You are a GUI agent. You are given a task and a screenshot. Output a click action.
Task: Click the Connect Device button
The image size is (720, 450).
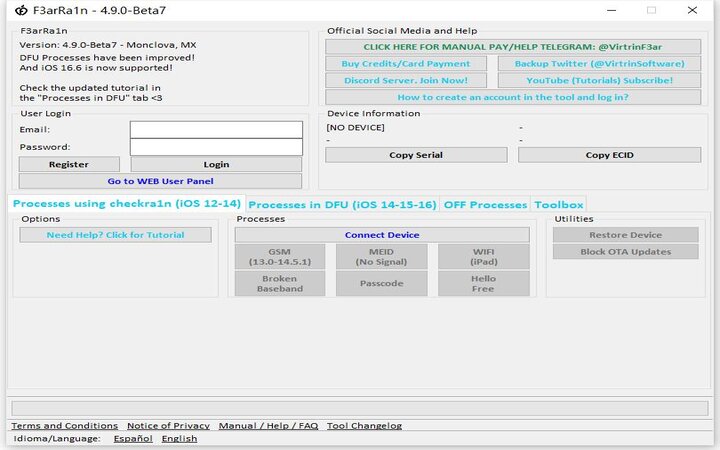(382, 235)
